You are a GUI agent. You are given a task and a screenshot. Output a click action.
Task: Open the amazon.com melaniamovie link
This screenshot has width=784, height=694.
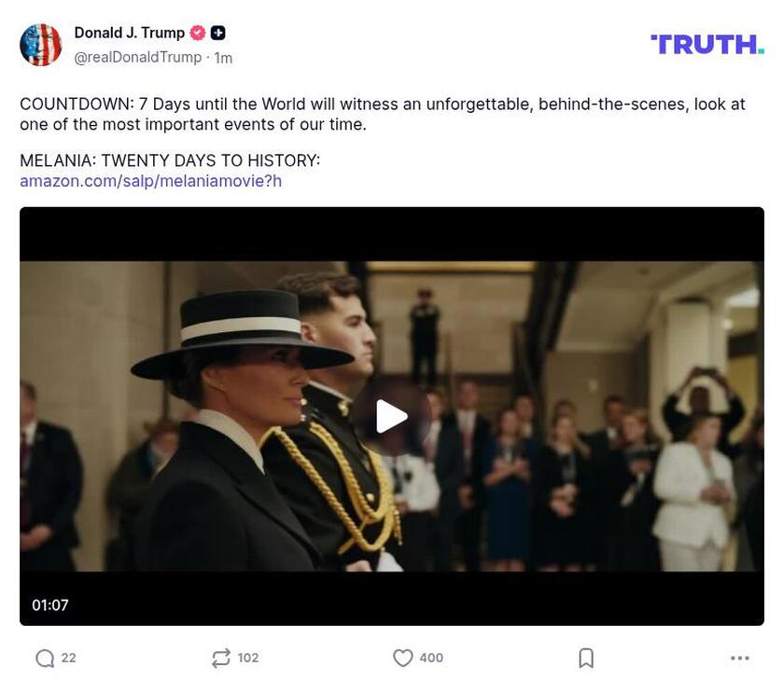coord(151,179)
